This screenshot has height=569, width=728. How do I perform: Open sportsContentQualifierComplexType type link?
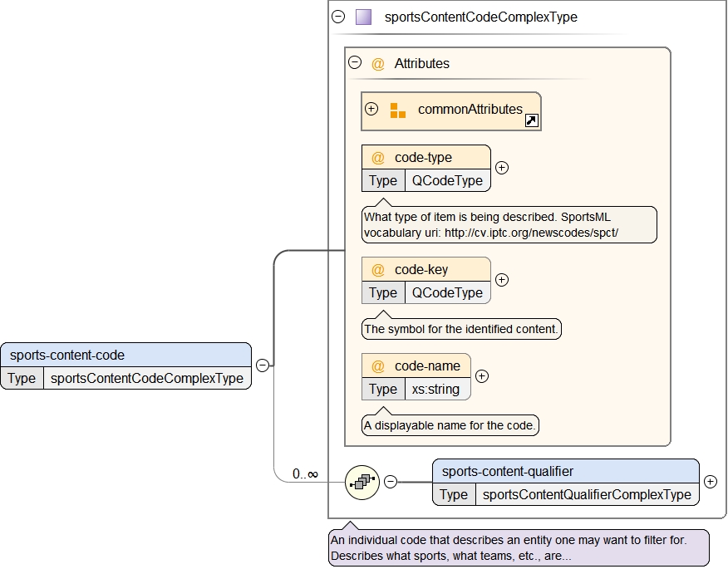point(586,495)
